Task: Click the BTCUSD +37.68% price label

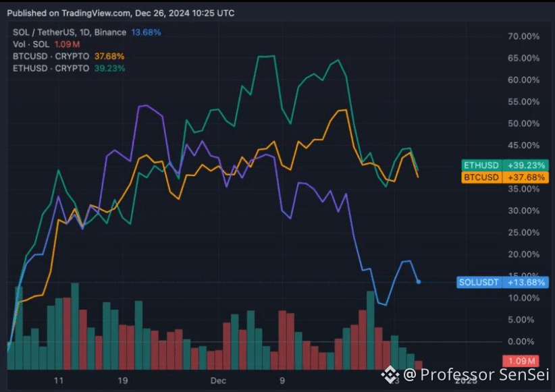Action: (505, 177)
